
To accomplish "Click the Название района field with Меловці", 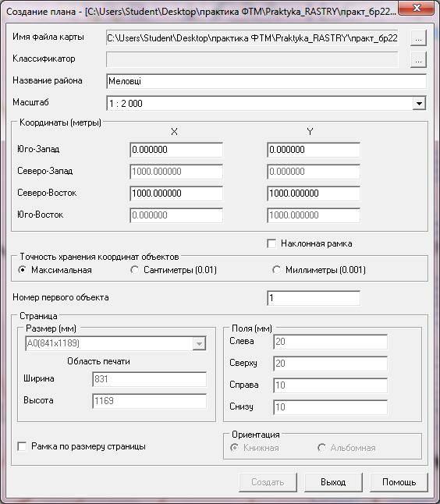I will [266, 81].
